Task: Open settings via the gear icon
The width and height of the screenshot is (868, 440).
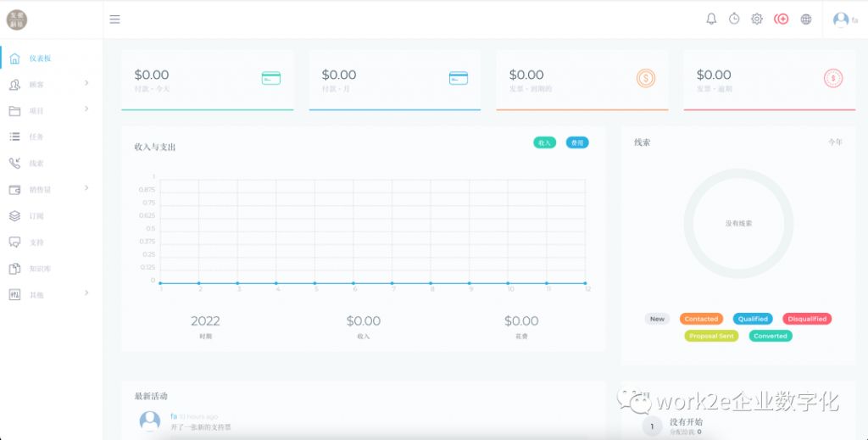Action: (x=757, y=19)
